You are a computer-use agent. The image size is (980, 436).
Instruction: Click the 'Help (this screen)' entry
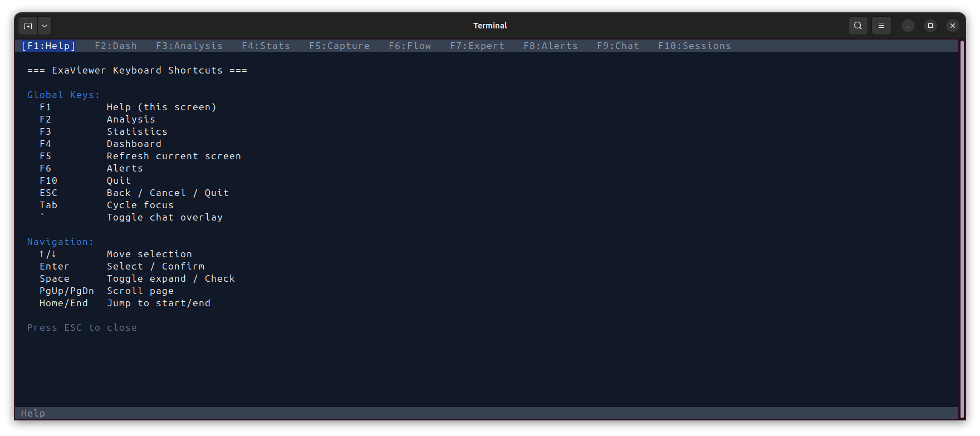tap(161, 107)
